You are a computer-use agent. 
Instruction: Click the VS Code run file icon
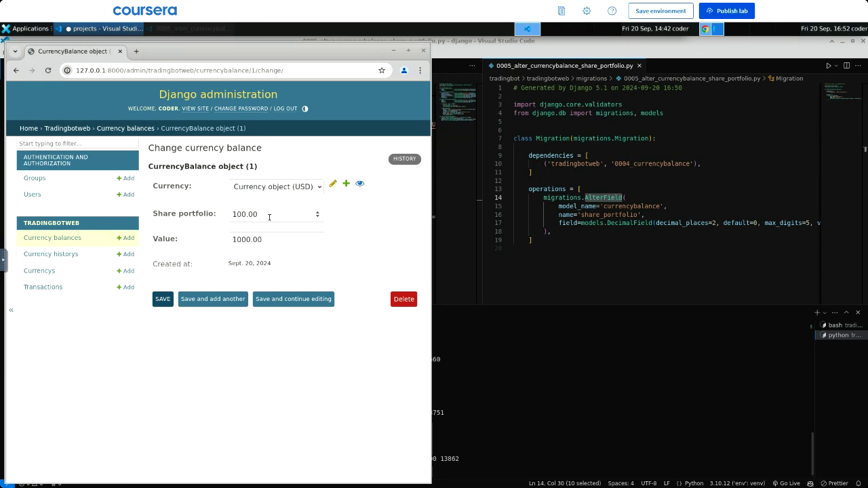828,66
